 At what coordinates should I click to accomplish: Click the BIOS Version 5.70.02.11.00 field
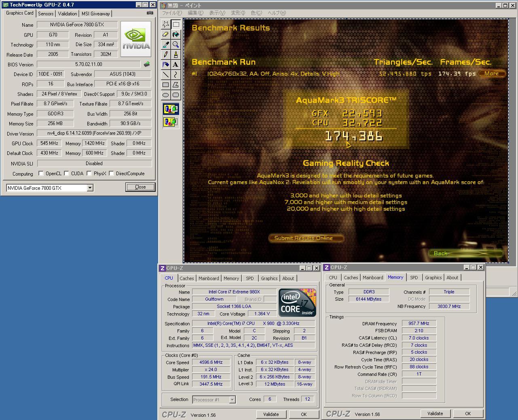89,64
